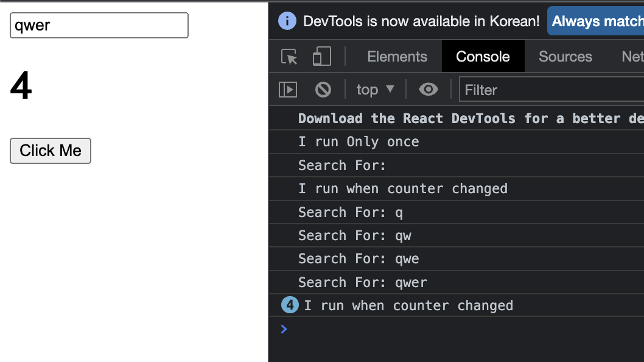
Task: Click the counter heading showing 4
Action: tap(21, 87)
